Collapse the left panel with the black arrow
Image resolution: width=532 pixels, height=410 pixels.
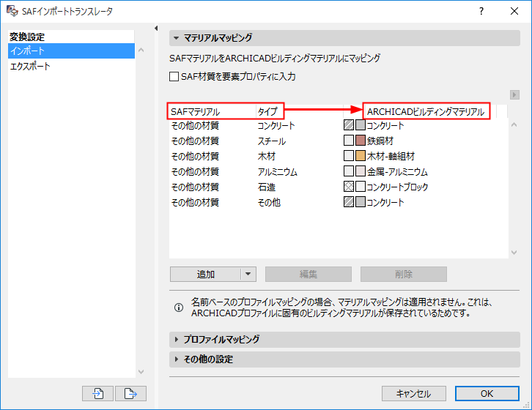156,28
